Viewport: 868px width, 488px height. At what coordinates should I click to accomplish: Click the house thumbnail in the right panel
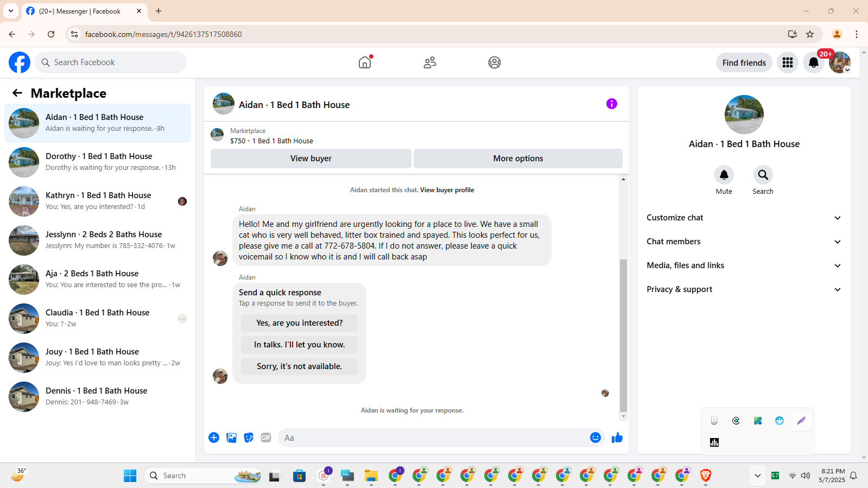(744, 115)
